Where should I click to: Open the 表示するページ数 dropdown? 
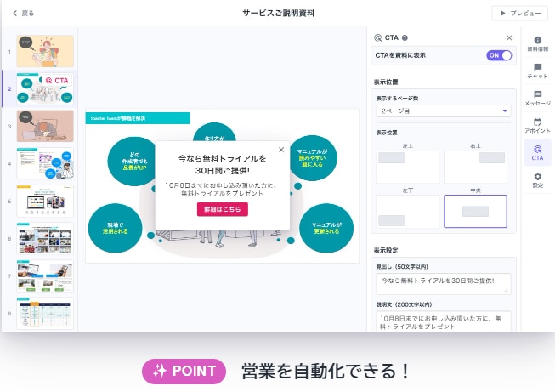(442, 111)
